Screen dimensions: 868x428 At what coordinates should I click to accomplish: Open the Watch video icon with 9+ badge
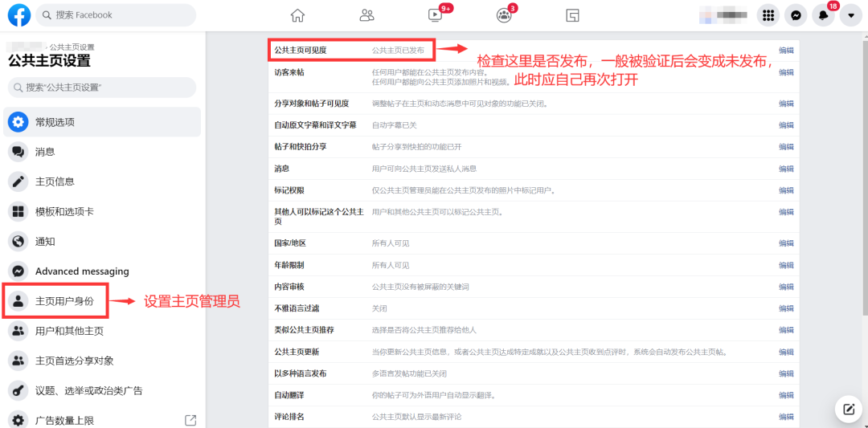pyautogui.click(x=436, y=15)
